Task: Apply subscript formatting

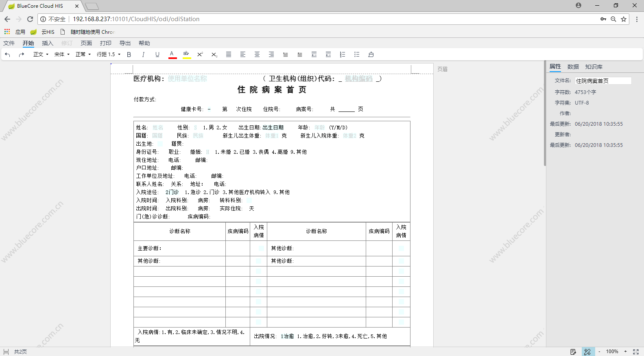Action: pos(214,55)
